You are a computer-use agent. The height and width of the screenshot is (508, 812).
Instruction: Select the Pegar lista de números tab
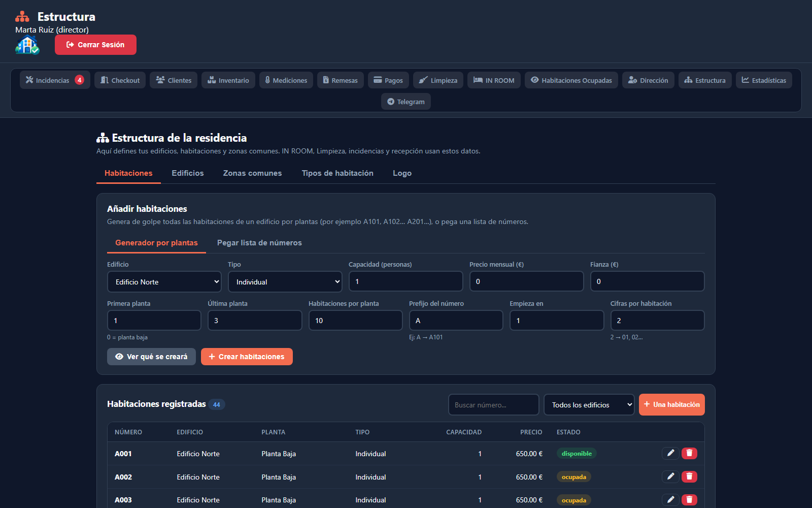click(x=259, y=243)
